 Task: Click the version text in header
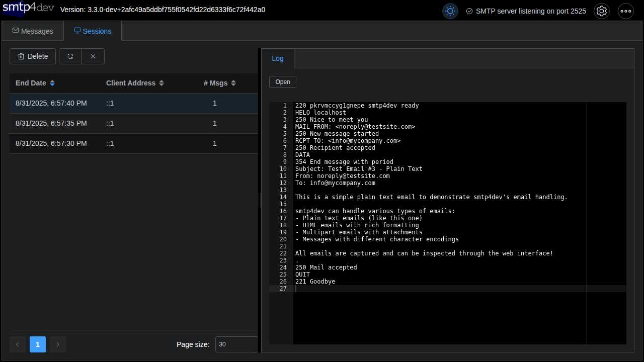pos(163,10)
